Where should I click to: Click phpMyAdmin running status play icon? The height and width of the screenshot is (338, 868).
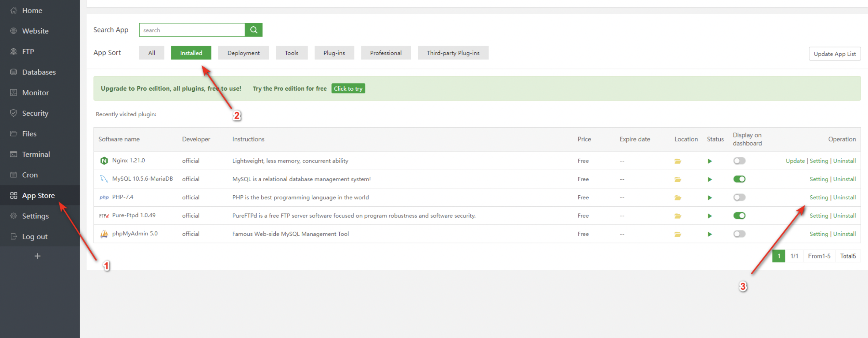(x=710, y=234)
